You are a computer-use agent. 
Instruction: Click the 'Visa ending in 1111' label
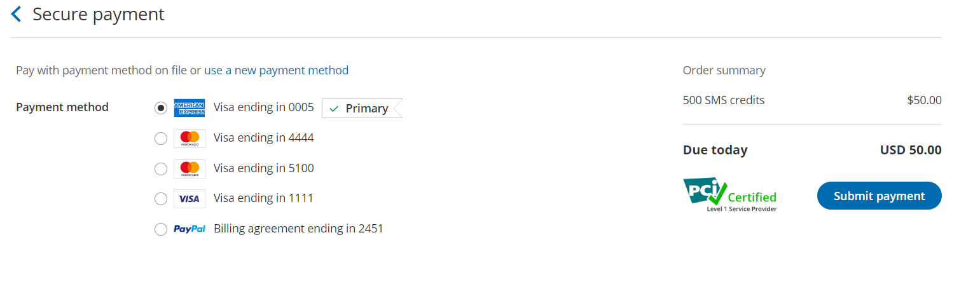coord(263,198)
